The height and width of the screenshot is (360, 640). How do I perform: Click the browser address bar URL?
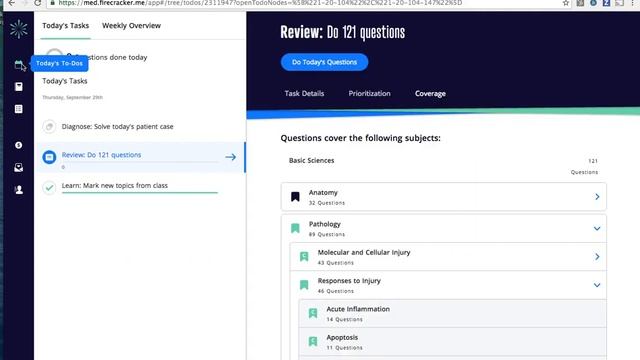[261, 3]
